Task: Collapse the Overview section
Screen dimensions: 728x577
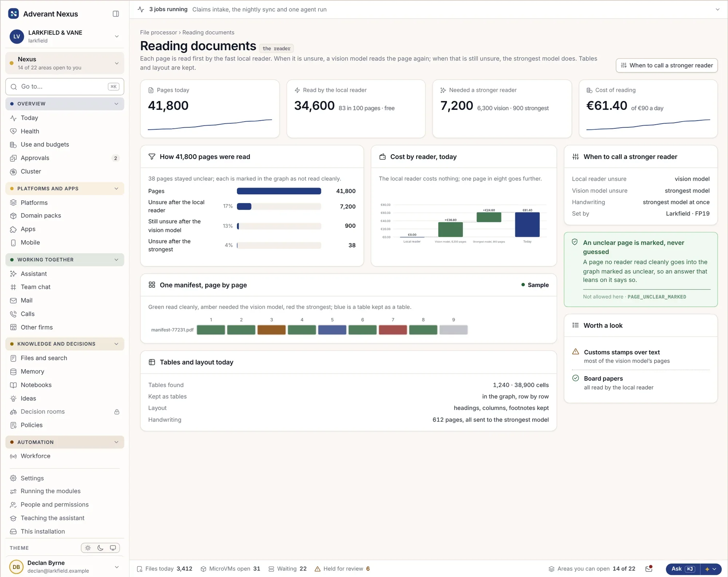Action: (65, 104)
